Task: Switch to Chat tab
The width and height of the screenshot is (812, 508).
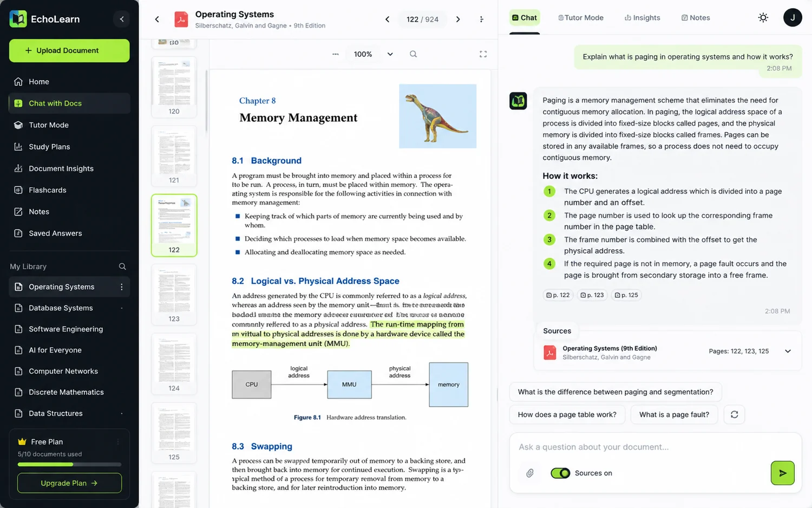Action: pyautogui.click(x=525, y=18)
